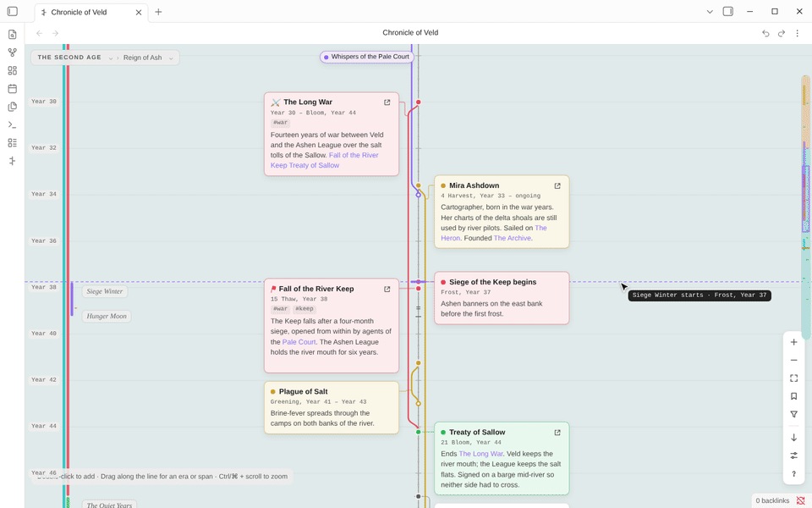Open the tab list chevron dropdown
Viewport: 812px width, 508px height.
(710, 11)
